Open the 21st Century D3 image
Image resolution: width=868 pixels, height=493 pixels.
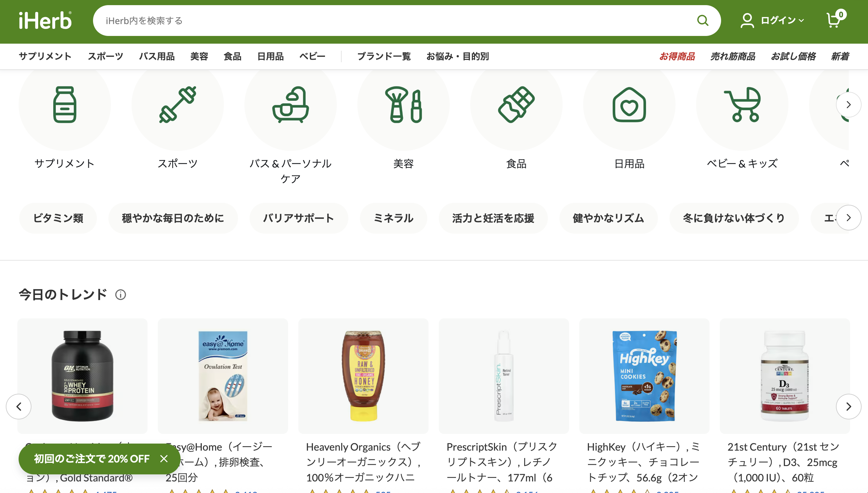[x=784, y=376]
